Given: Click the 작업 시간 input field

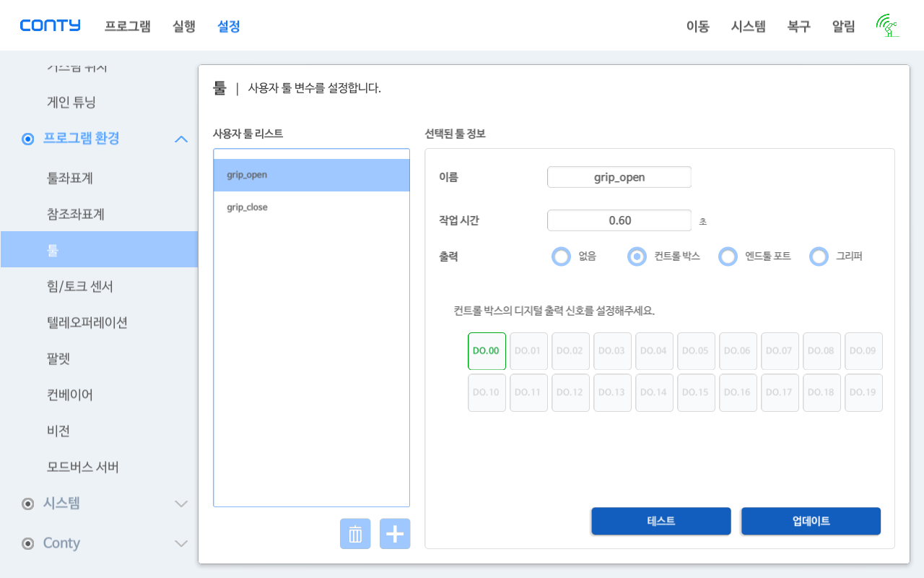Looking at the screenshot, I should 619,220.
